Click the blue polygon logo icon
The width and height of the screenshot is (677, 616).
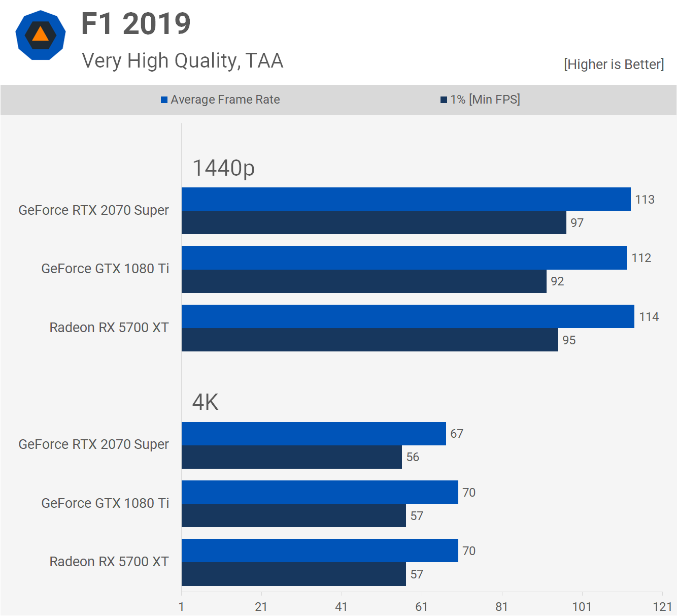[41, 36]
